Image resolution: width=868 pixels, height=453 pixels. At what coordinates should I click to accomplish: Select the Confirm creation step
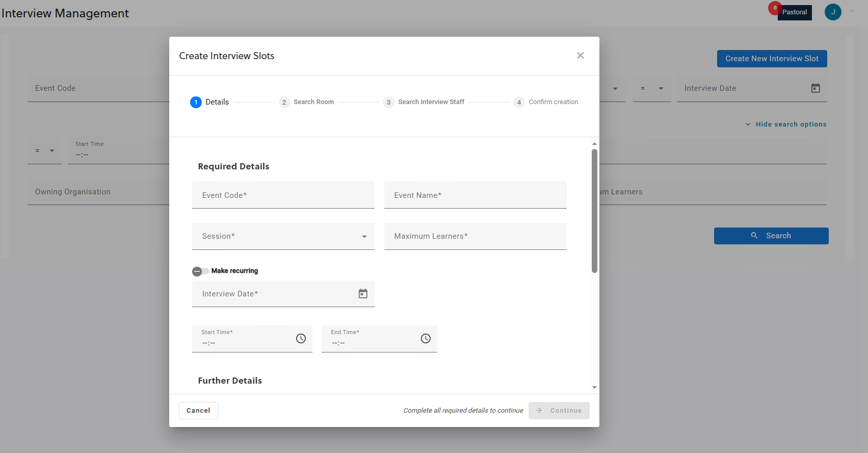(x=546, y=102)
